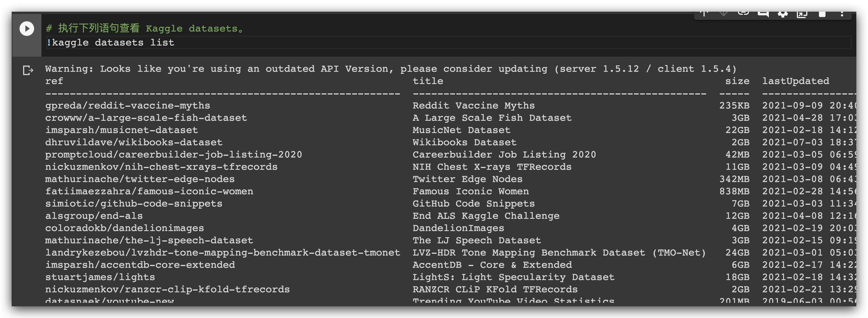
Task: Click the title 'The LJ Speech Dataset'
Action: [477, 240]
